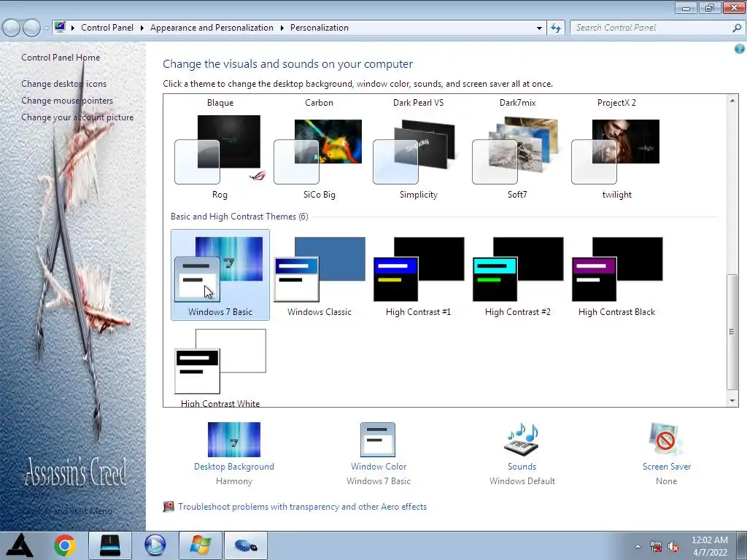Viewport: 747px width, 560px height.
Task: Click the Desktop Background link text
Action: 234,467
